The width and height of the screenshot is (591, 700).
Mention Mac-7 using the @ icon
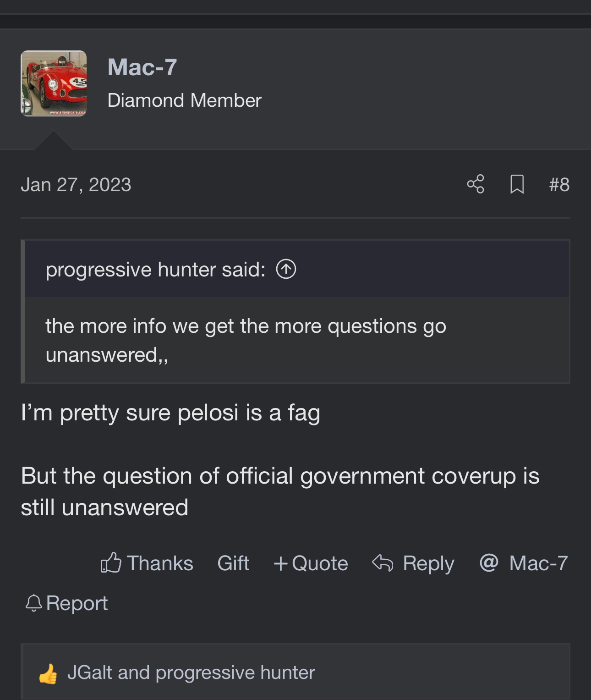click(489, 562)
